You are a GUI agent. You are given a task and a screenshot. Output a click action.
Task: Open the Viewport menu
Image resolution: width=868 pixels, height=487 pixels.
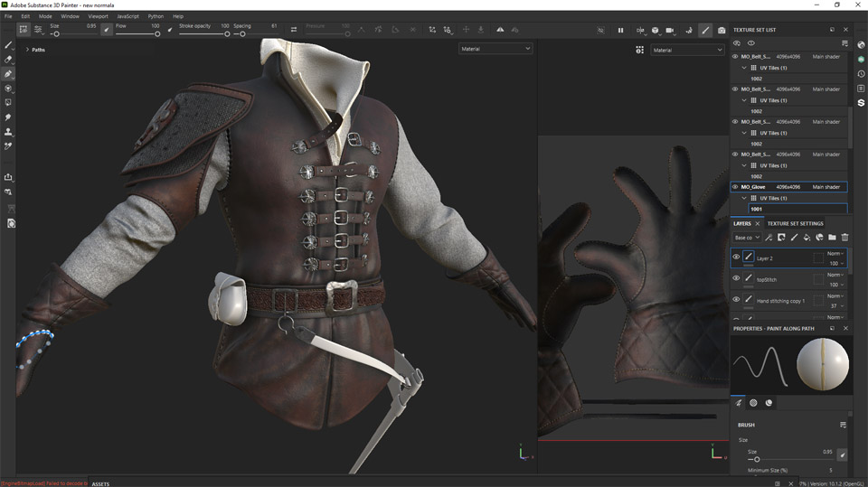[x=98, y=16]
